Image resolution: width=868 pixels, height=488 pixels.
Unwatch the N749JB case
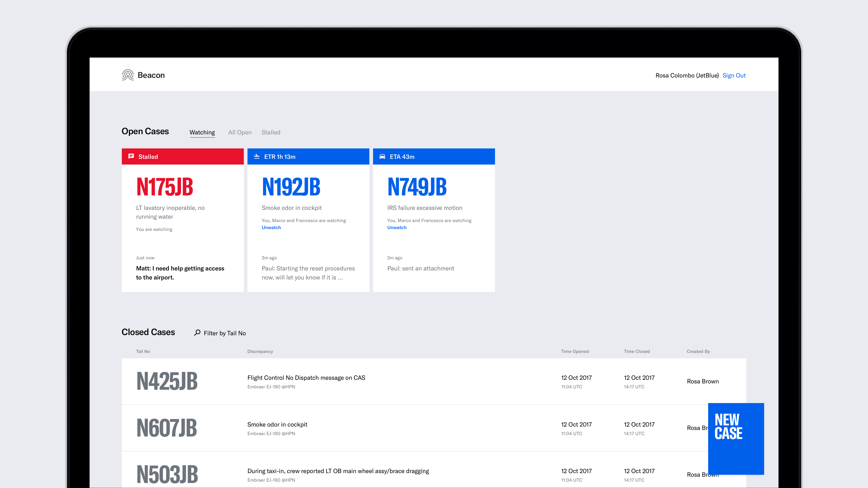[397, 228]
